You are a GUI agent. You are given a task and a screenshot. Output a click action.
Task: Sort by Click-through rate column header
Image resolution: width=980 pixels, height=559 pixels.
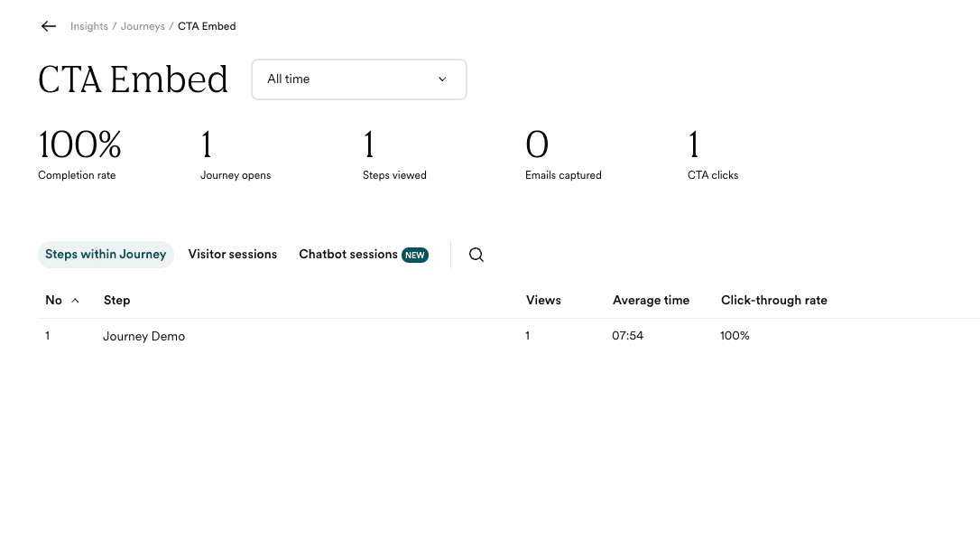(773, 300)
